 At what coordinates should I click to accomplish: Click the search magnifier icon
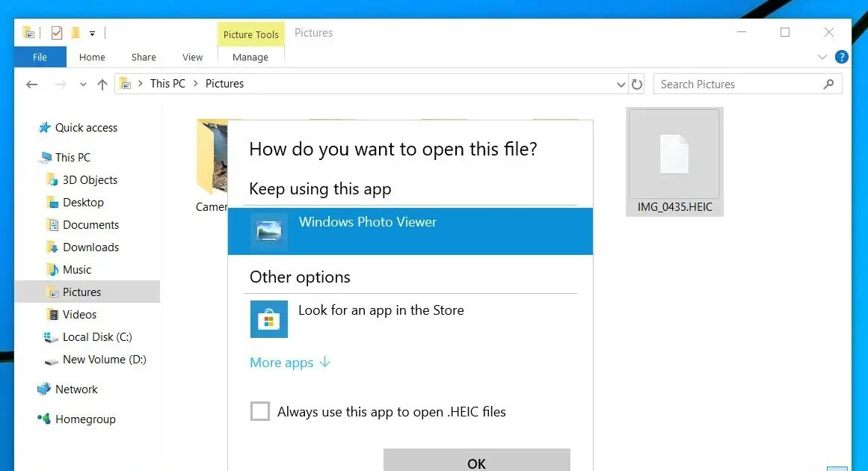click(x=828, y=84)
